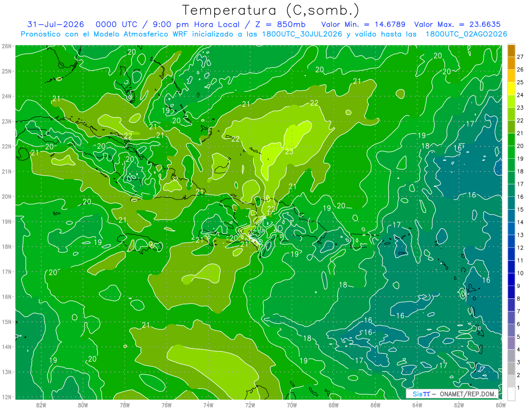
Task: Click the color bar label '4'
Action: pos(519,350)
